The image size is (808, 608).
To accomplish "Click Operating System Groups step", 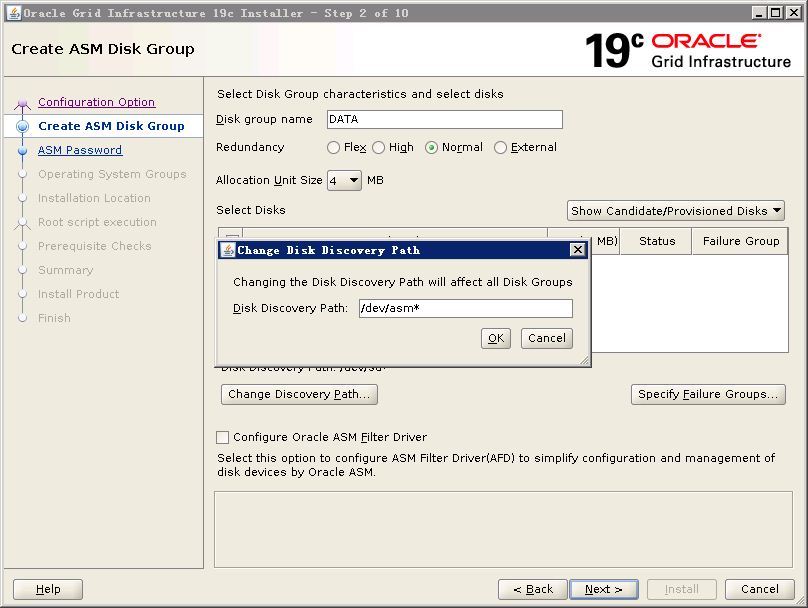I will tap(112, 174).
